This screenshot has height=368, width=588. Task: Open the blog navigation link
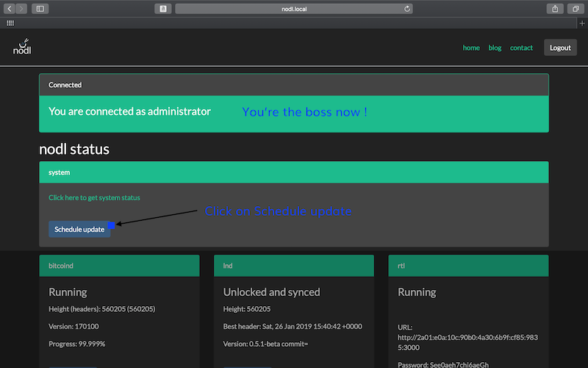(x=495, y=48)
